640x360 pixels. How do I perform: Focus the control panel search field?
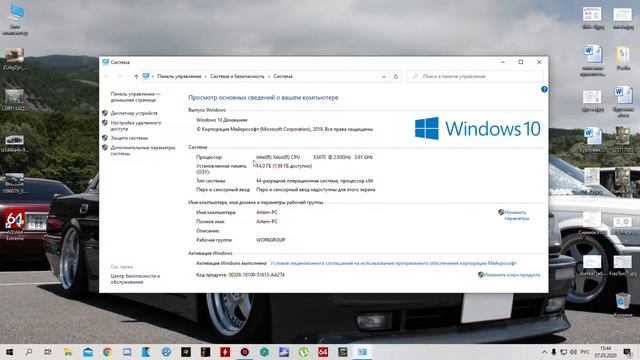click(475, 76)
